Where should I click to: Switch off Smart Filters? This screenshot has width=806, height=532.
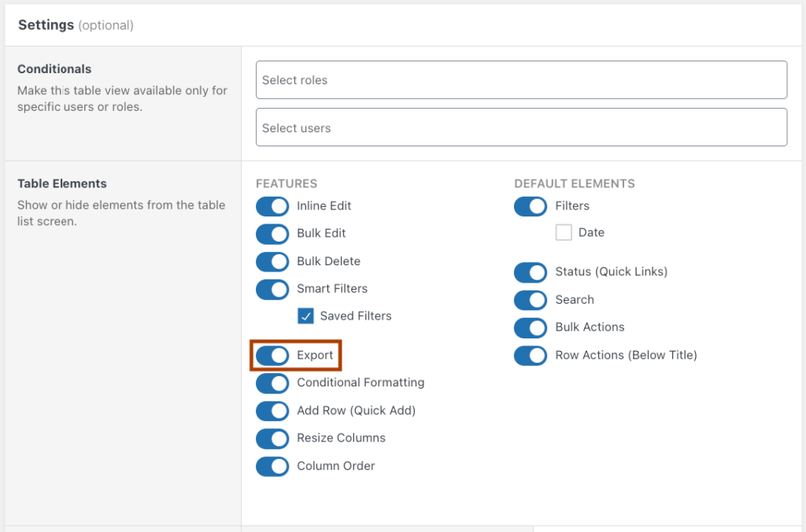[272, 289]
